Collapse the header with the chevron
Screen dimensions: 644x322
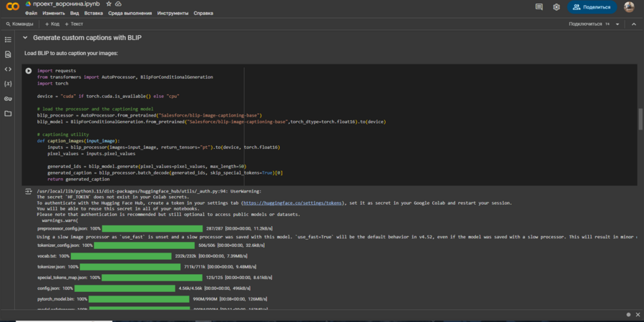coord(633,24)
